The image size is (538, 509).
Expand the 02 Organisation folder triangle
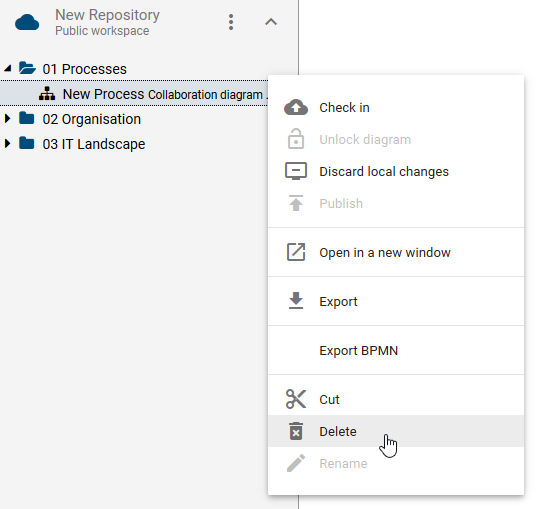coord(7,119)
